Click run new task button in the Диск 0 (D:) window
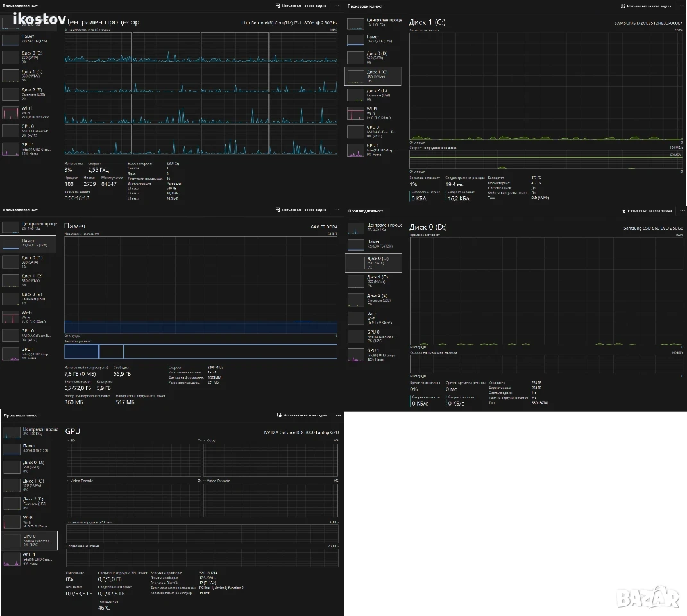 pyautogui.click(x=646, y=211)
